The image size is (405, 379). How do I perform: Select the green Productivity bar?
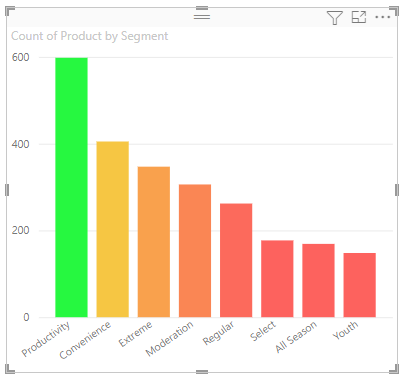pos(71,187)
